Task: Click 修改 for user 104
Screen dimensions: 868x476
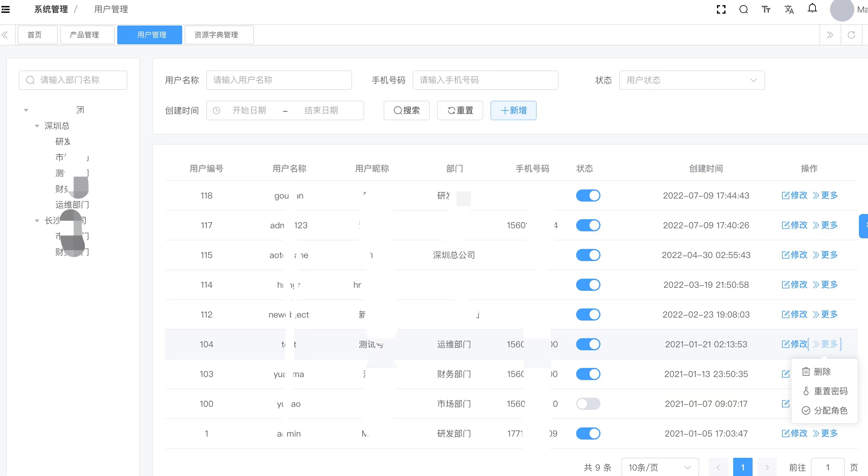Action: [x=794, y=344]
